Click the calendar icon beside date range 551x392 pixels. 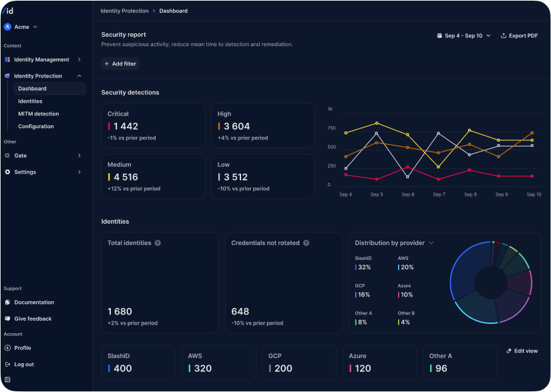[x=439, y=35]
